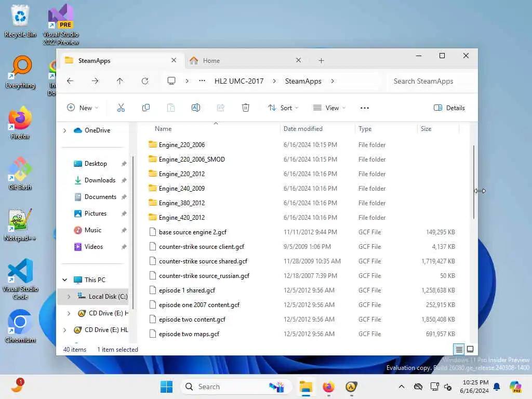
Task: Expand Local Disk (C:) node
Action: (x=69, y=297)
